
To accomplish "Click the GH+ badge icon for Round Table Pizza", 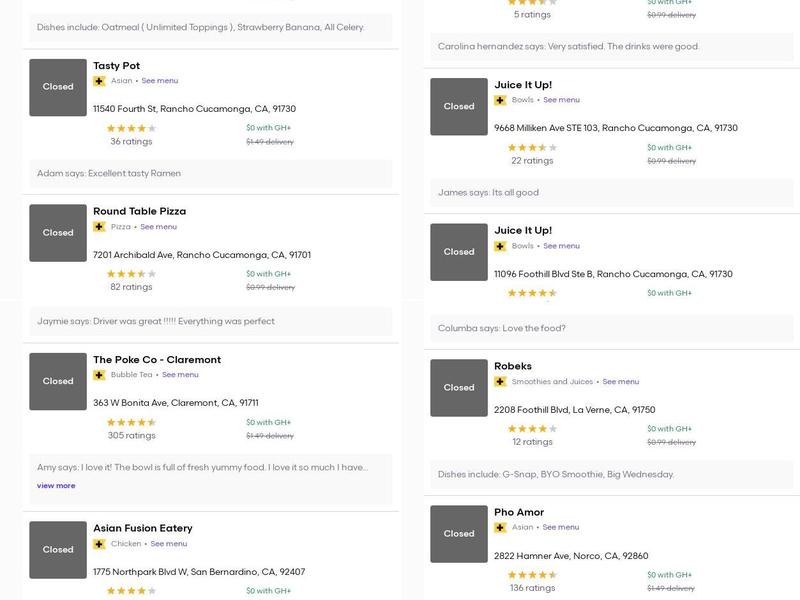I will (99, 227).
